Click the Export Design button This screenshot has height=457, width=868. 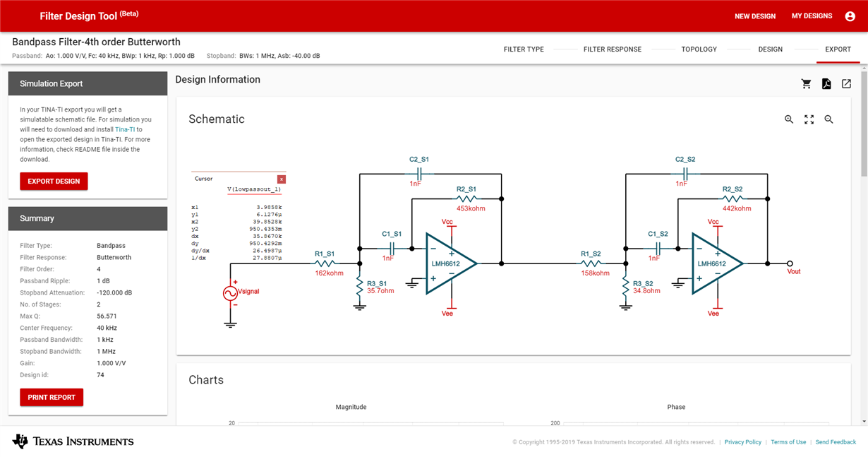pyautogui.click(x=54, y=182)
